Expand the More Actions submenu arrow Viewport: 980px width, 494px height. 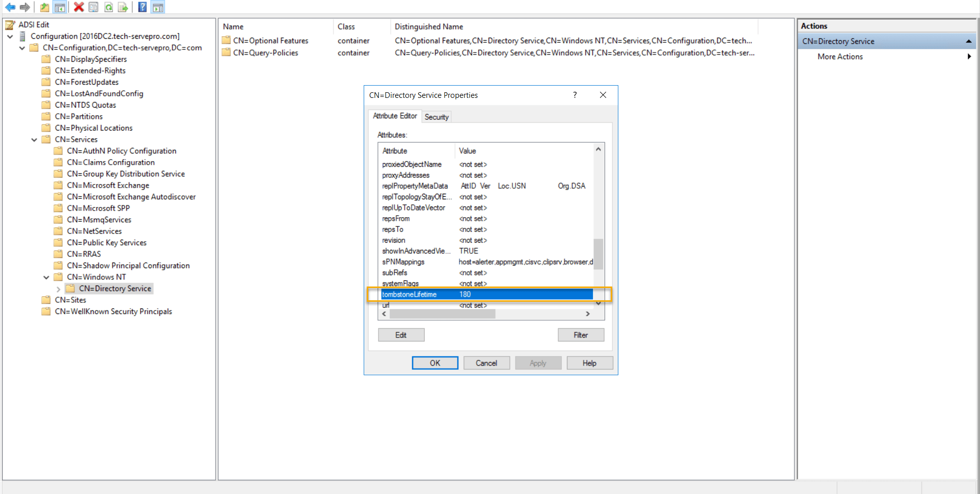pos(969,57)
